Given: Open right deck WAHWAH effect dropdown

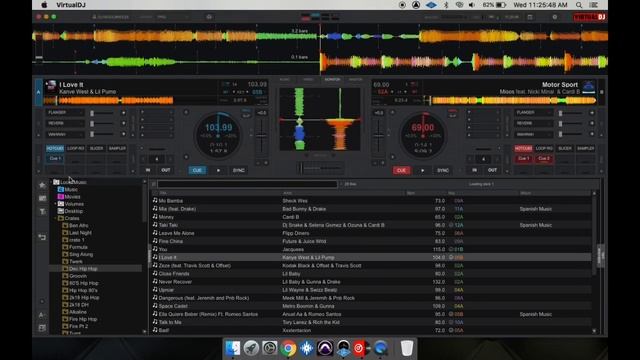Looking at the screenshot, I should pyautogui.click(x=534, y=134).
